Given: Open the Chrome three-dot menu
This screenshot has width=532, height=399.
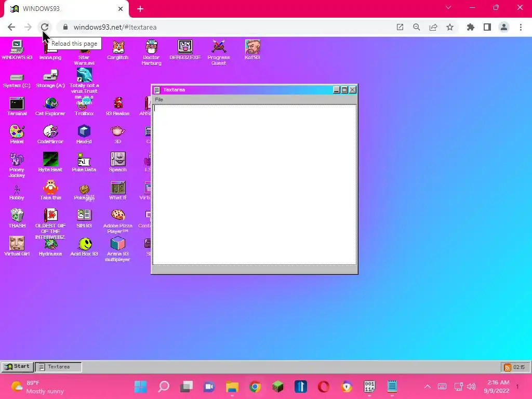Looking at the screenshot, I should [521, 27].
